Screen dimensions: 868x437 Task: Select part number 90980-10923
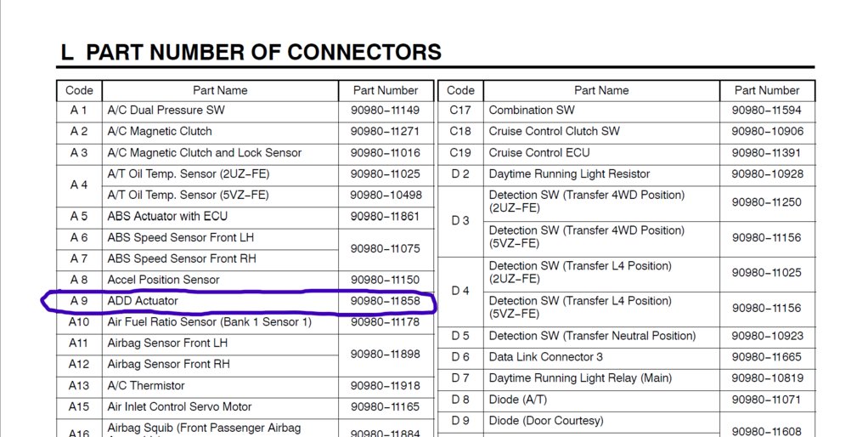(x=767, y=336)
